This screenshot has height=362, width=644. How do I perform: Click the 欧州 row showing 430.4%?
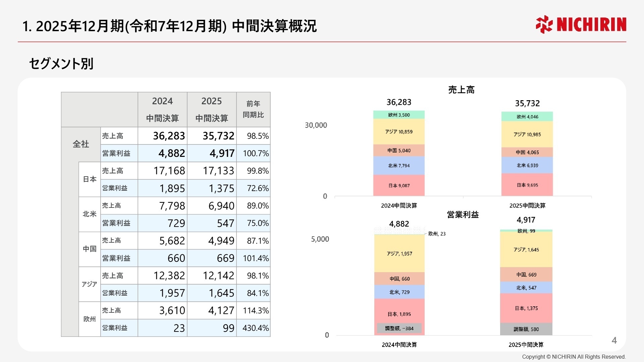point(254,328)
